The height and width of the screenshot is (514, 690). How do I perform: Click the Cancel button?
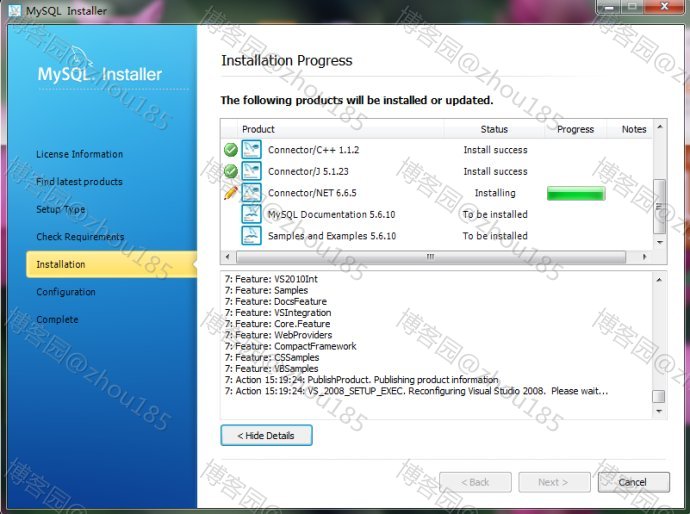pyautogui.click(x=634, y=482)
